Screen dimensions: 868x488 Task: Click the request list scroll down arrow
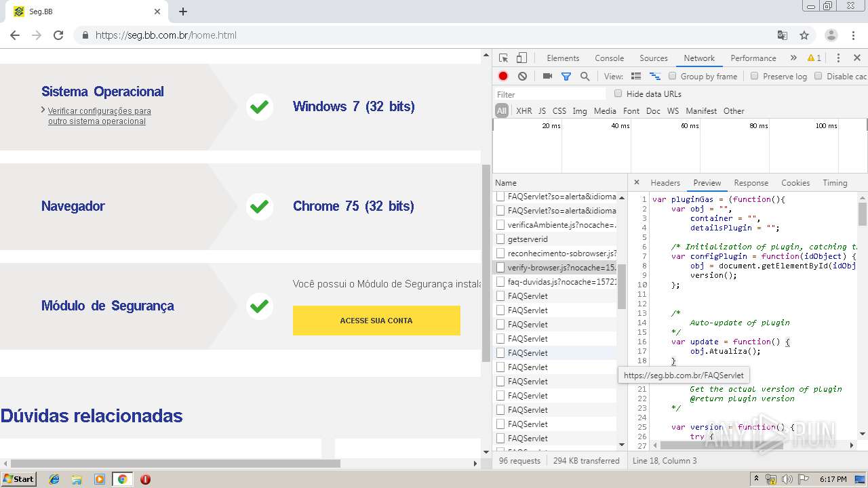point(622,445)
